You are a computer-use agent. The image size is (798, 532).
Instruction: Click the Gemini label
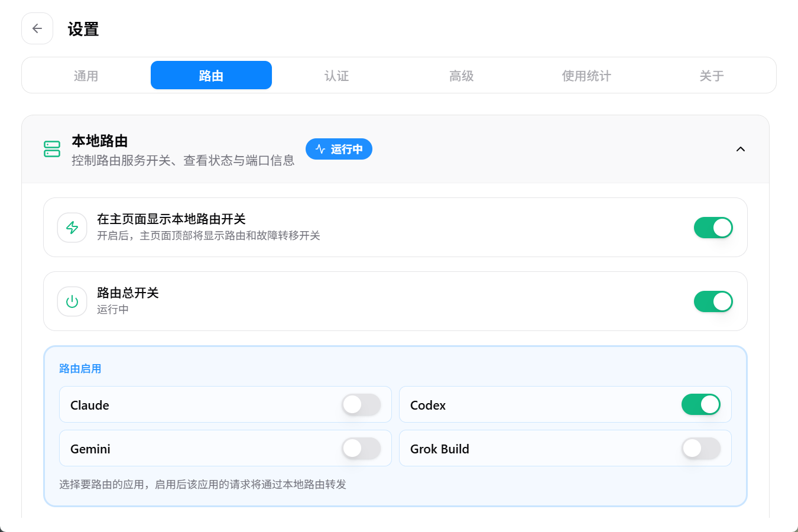(x=90, y=449)
